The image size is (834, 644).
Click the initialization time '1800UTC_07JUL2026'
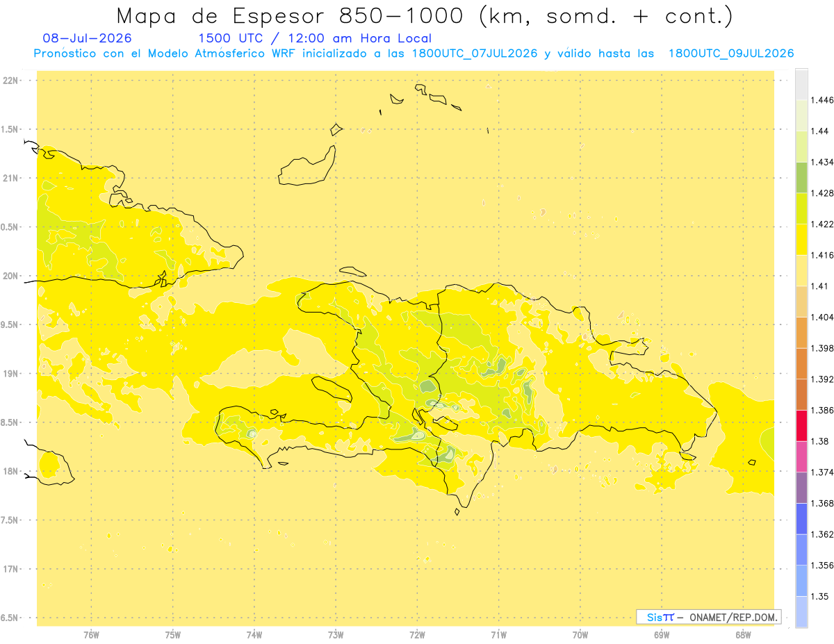[x=473, y=53]
